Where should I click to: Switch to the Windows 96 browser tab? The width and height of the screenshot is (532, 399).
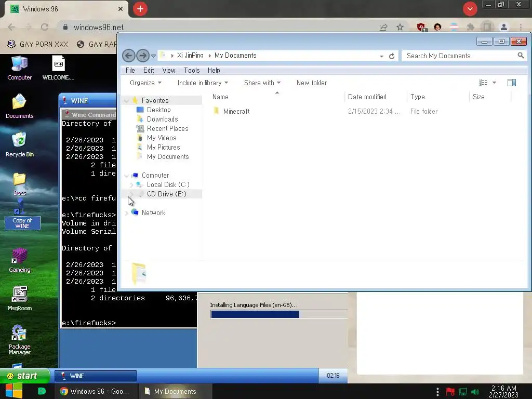66,9
